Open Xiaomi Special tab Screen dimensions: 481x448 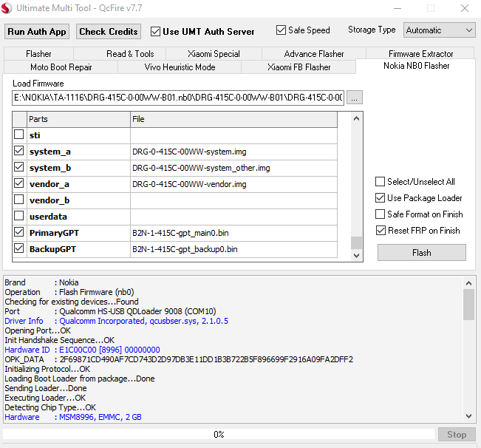point(214,54)
